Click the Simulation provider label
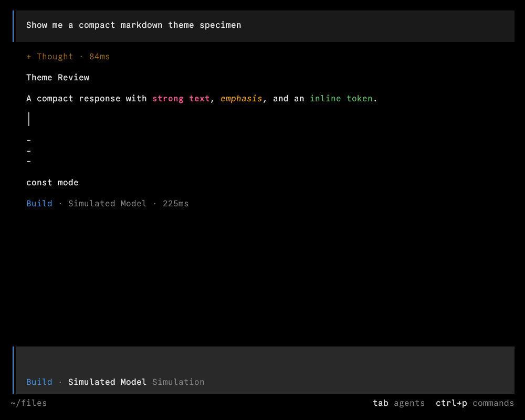The width and height of the screenshot is (525, 420). click(178, 382)
